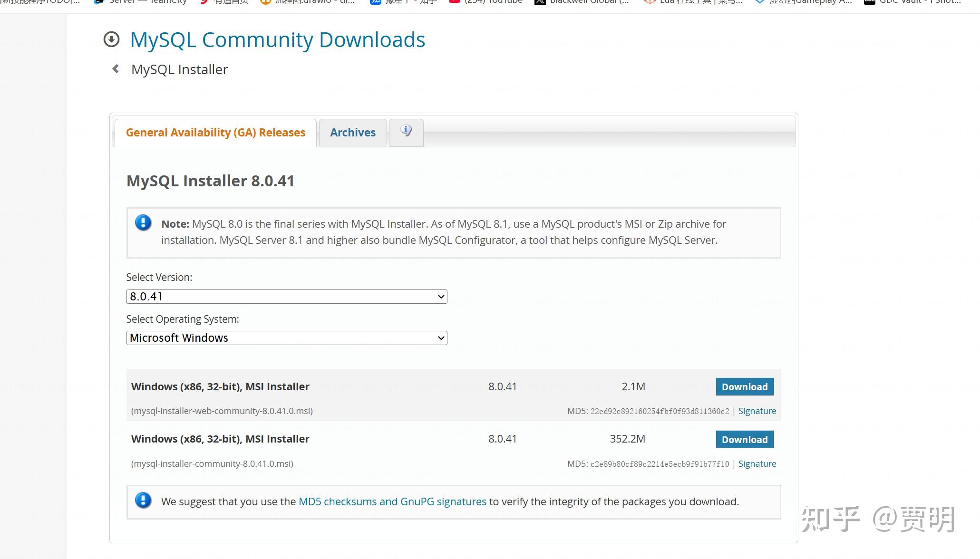Open the YouTube bookmark in the bookmarks bar
The width and height of the screenshot is (980, 559).
[486, 2]
